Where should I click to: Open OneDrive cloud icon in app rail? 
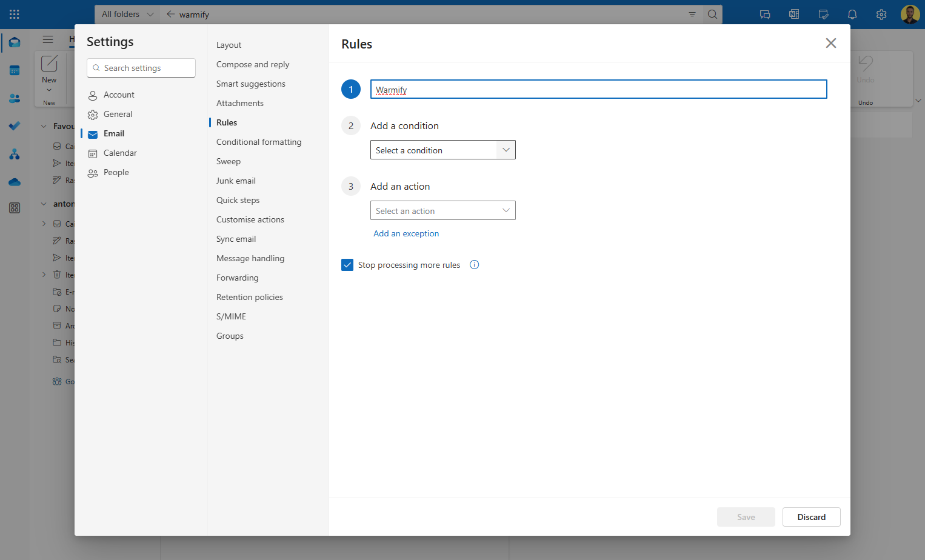[x=15, y=182]
